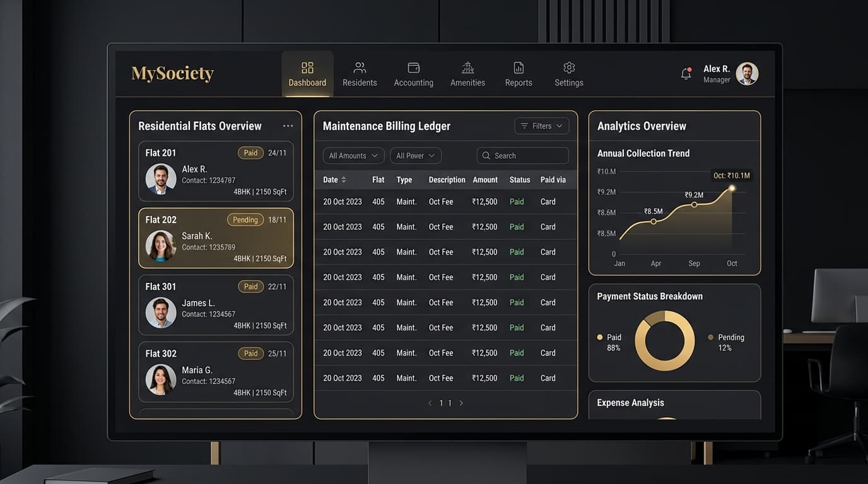Expand the Filters dropdown

(542, 126)
